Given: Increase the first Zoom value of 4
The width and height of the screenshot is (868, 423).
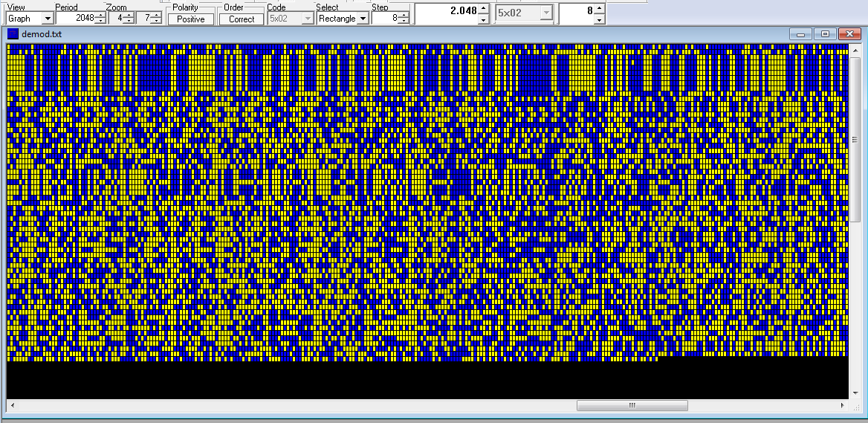Looking at the screenshot, I should tap(129, 15).
